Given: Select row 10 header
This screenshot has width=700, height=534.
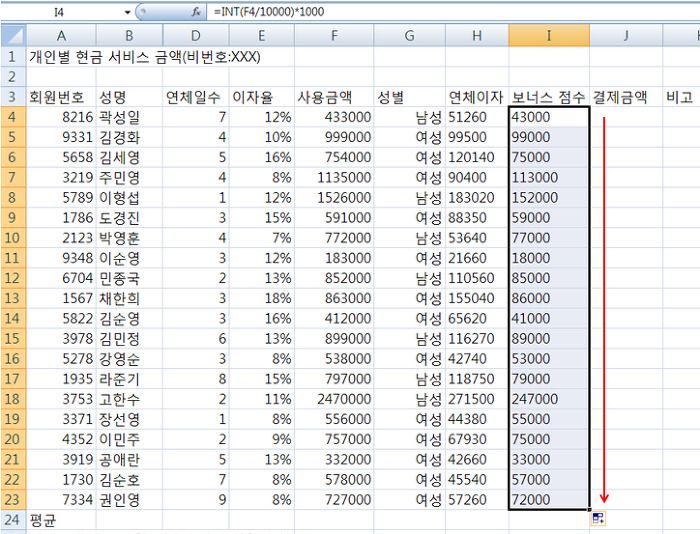Looking at the screenshot, I should (13, 238).
